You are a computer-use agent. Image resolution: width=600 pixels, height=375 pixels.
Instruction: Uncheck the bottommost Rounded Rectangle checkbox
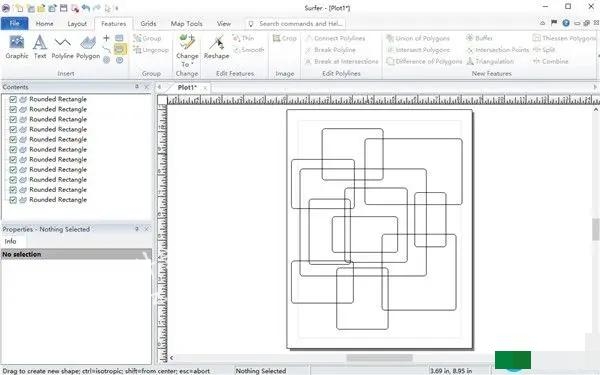pyautogui.click(x=13, y=200)
